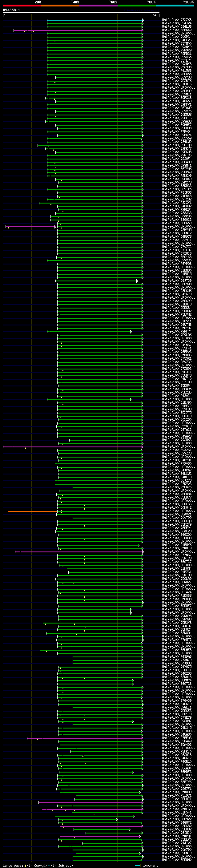Select the UniRef100_B9FXL8 hit label
Viewport: 197px width, 868px height.
pyautogui.click(x=177, y=98)
